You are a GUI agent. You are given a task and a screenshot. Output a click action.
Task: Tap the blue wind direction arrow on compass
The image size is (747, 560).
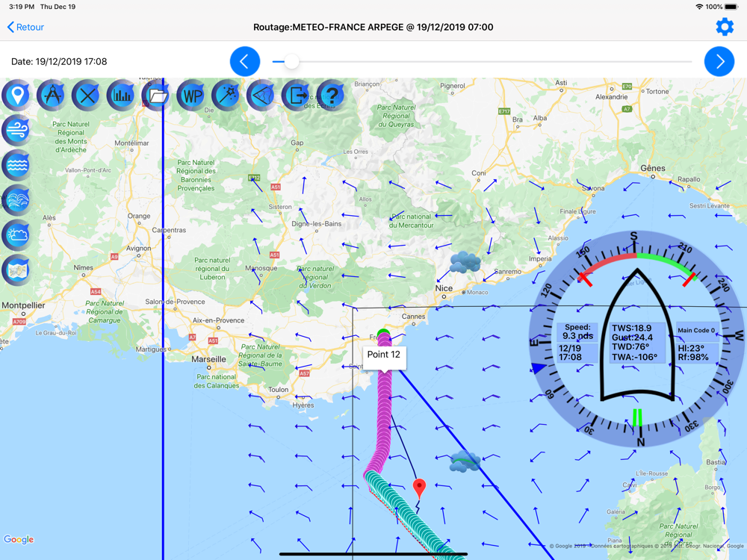click(x=539, y=368)
